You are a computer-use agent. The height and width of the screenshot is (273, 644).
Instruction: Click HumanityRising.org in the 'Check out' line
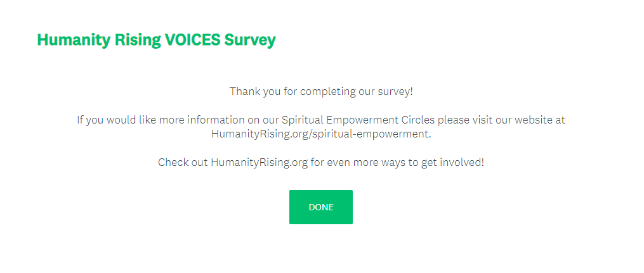tap(260, 162)
